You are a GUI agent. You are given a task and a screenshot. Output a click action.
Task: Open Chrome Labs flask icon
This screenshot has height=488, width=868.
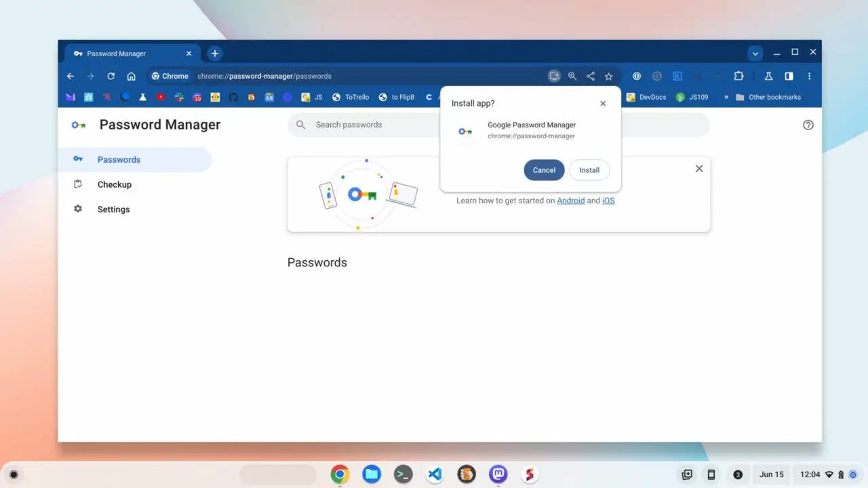tap(768, 76)
